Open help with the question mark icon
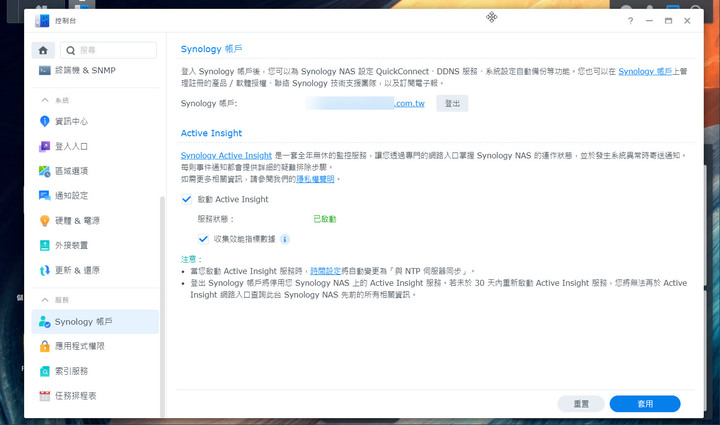The image size is (720, 425). (630, 21)
